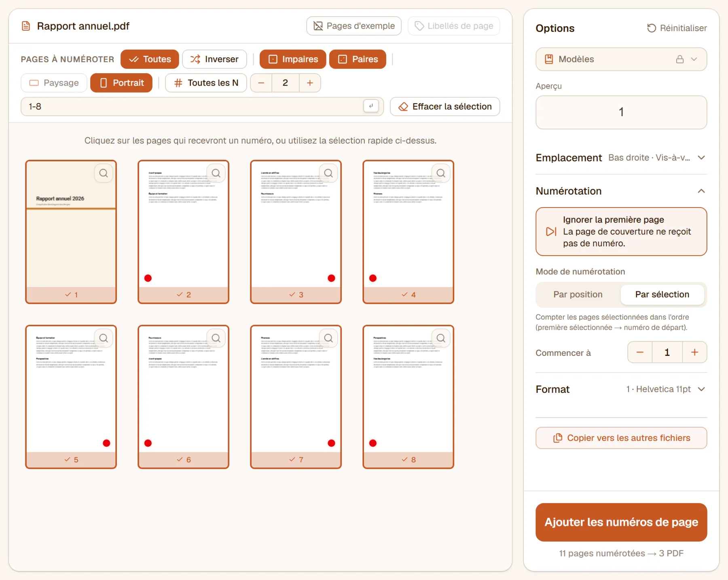Toggle the Toutes pages selection
Screen dimensions: 728x580
(150, 59)
